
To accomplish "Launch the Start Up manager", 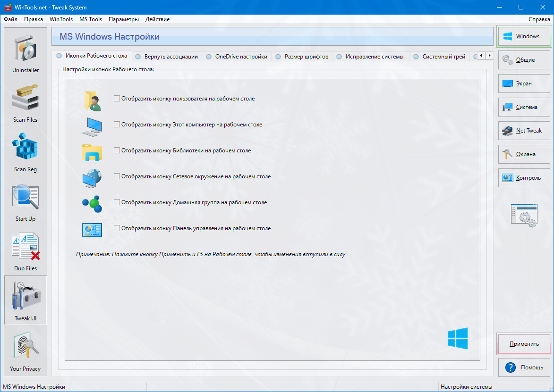I will [26, 202].
